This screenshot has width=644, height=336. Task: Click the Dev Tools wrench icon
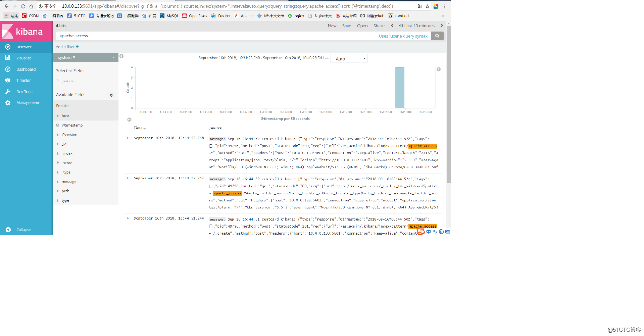tap(8, 92)
